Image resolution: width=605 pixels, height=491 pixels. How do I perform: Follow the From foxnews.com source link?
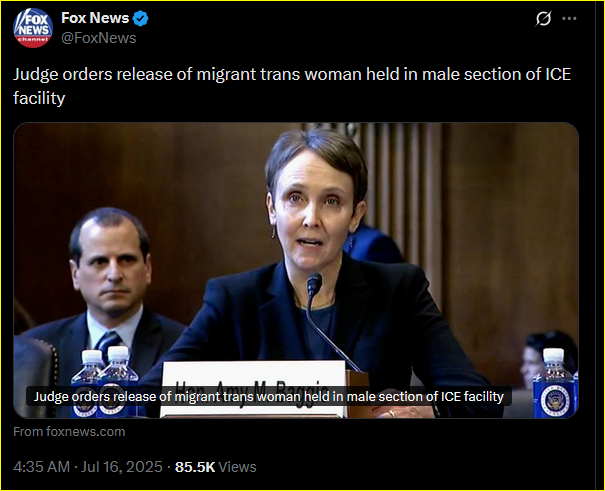pos(69,432)
